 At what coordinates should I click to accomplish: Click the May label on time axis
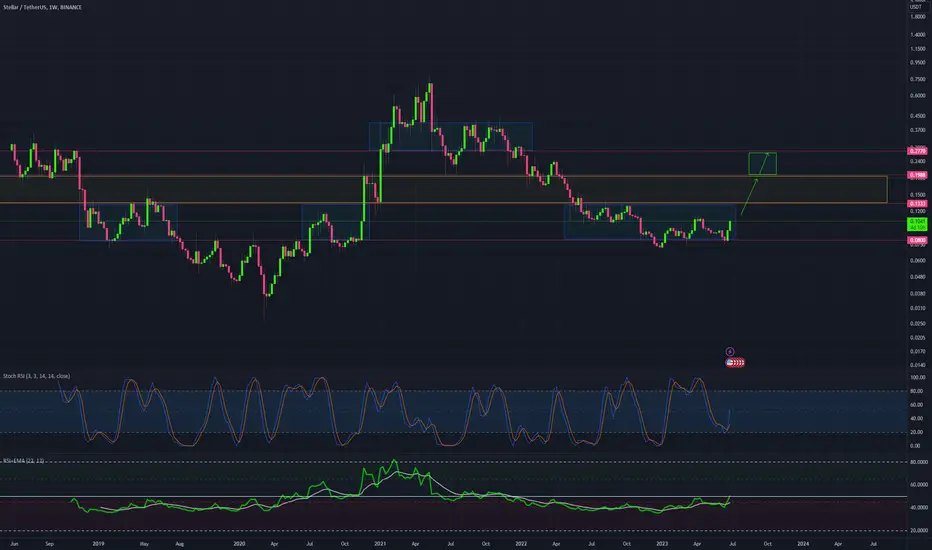(144, 543)
